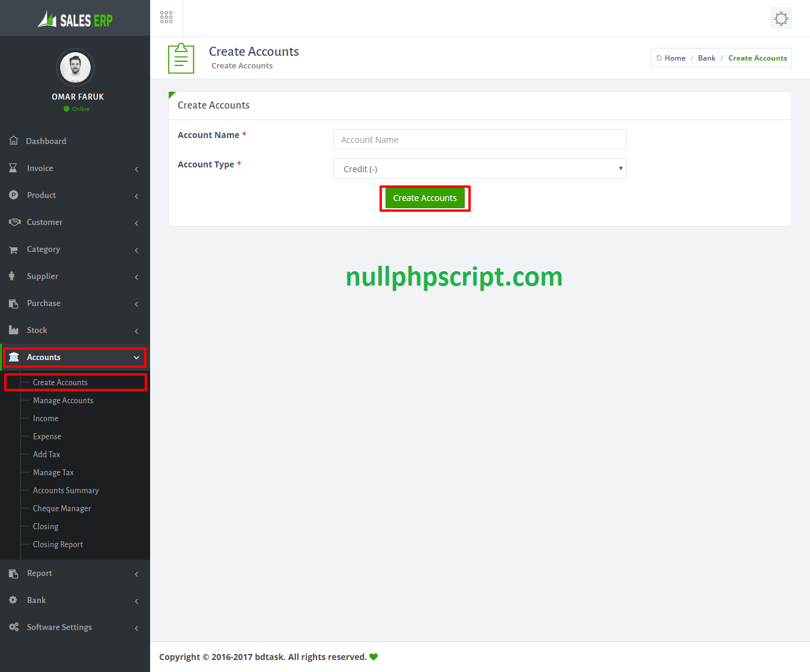Expand the Report menu arrow
The image size is (810, 672).
coord(136,574)
